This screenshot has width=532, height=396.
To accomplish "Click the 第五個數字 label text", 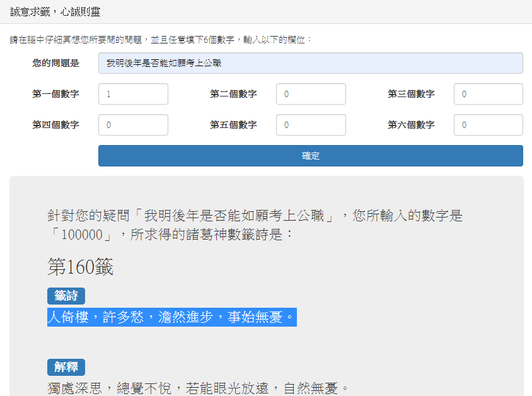I will tap(233, 125).
